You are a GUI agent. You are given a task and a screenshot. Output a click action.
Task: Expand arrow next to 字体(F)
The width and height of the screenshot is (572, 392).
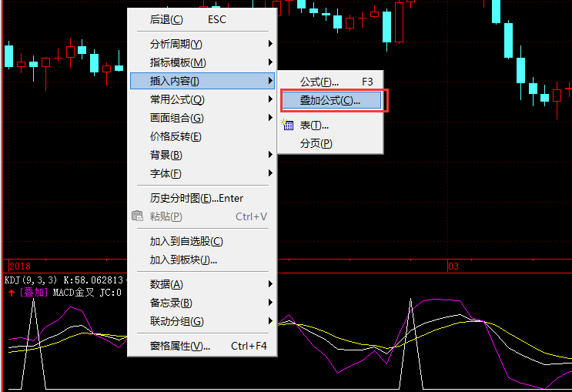[270, 173]
